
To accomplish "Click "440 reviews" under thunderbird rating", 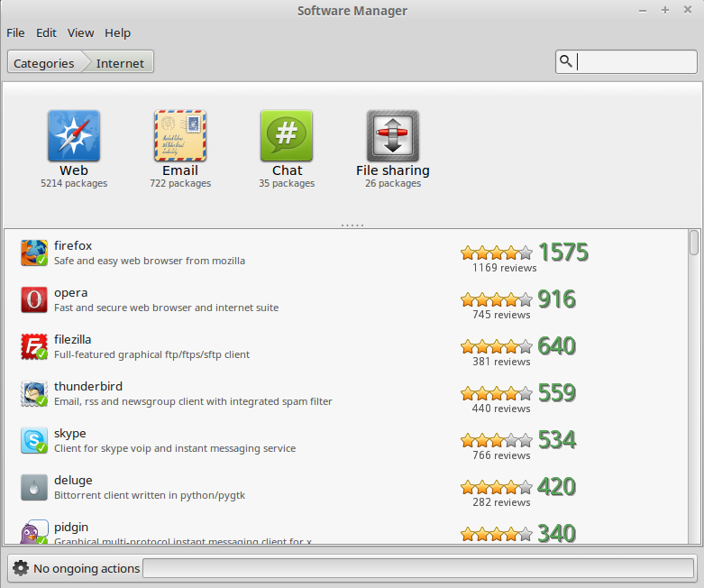I will (x=501, y=409).
